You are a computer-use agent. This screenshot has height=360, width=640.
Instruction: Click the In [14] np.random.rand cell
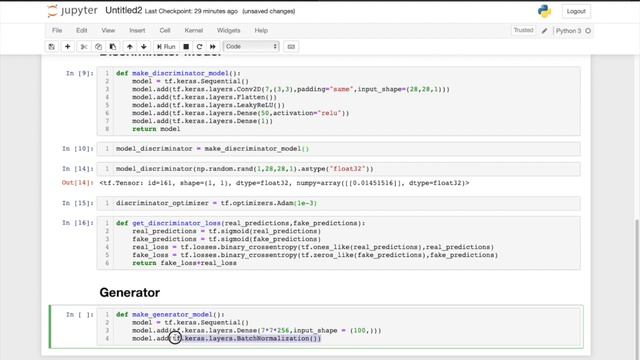[x=338, y=169]
